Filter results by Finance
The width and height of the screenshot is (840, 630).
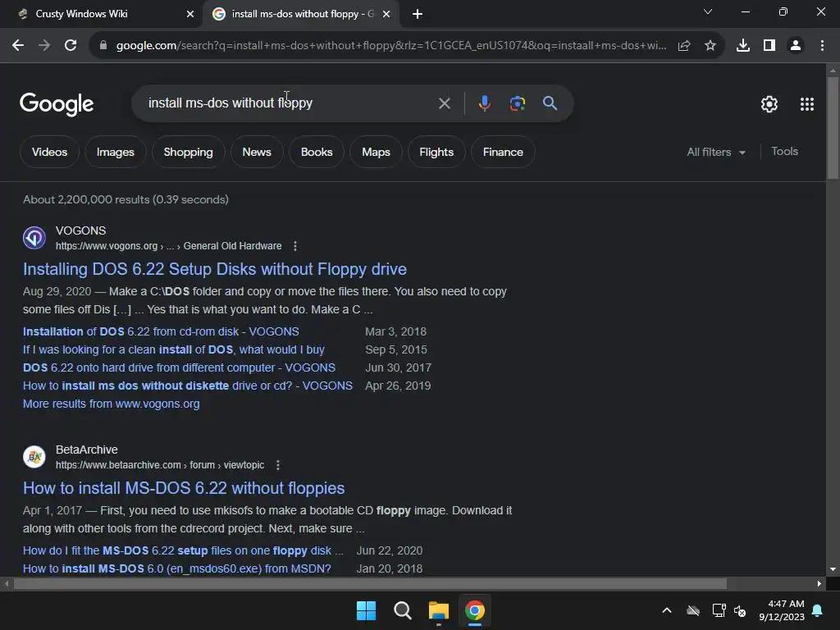503,152
